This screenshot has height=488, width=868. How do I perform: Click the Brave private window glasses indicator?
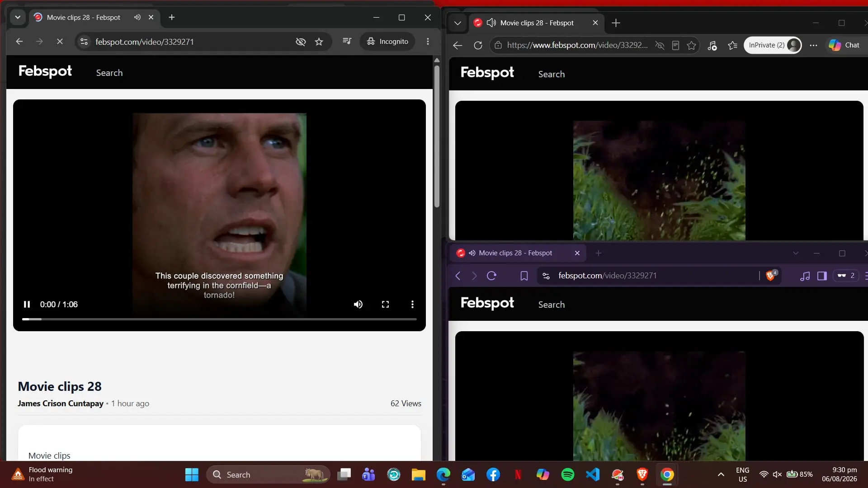[845, 276]
